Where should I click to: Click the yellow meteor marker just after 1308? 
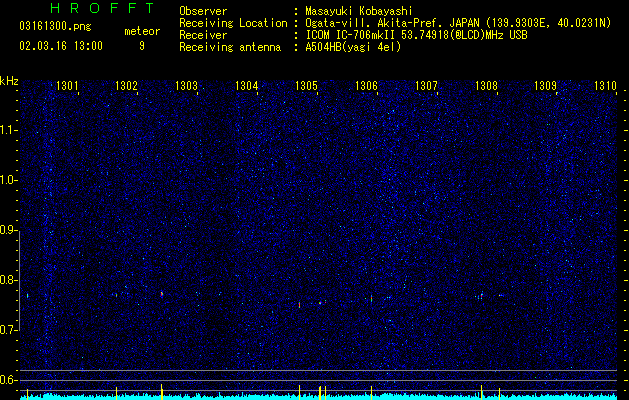click(499, 393)
